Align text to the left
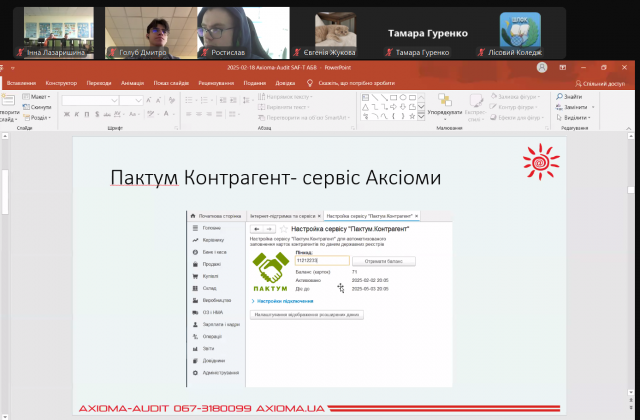The height and width of the screenshot is (420, 640). point(189,114)
